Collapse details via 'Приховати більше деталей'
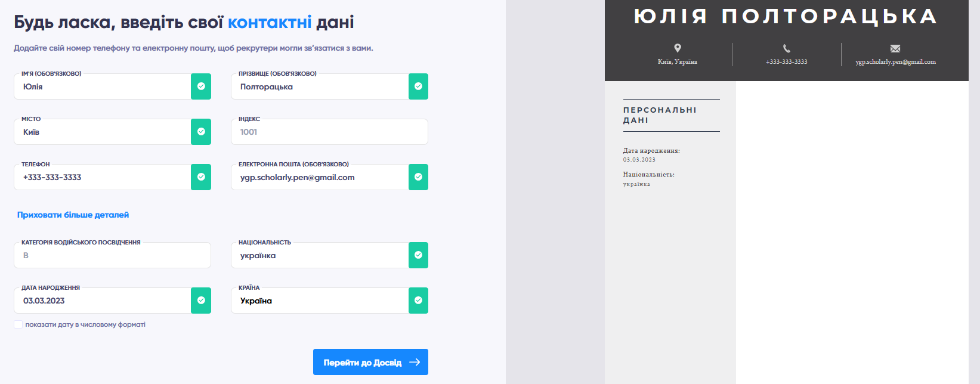The image size is (980, 384). pos(73,215)
